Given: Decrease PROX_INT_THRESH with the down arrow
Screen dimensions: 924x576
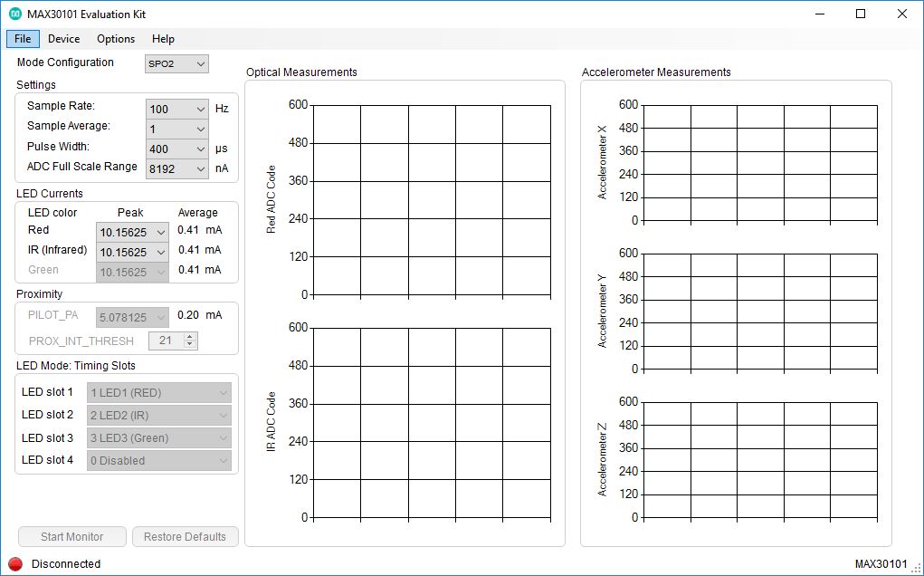Looking at the screenshot, I should 188,344.
